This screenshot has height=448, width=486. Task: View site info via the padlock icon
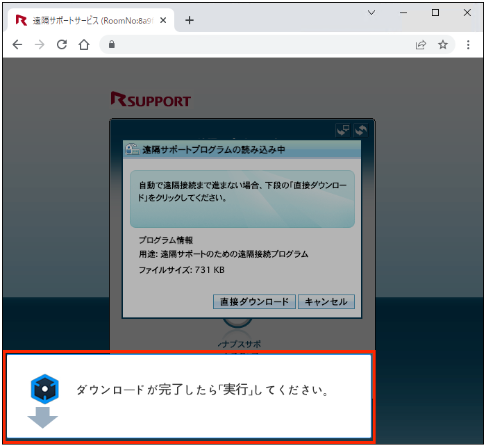coord(110,44)
